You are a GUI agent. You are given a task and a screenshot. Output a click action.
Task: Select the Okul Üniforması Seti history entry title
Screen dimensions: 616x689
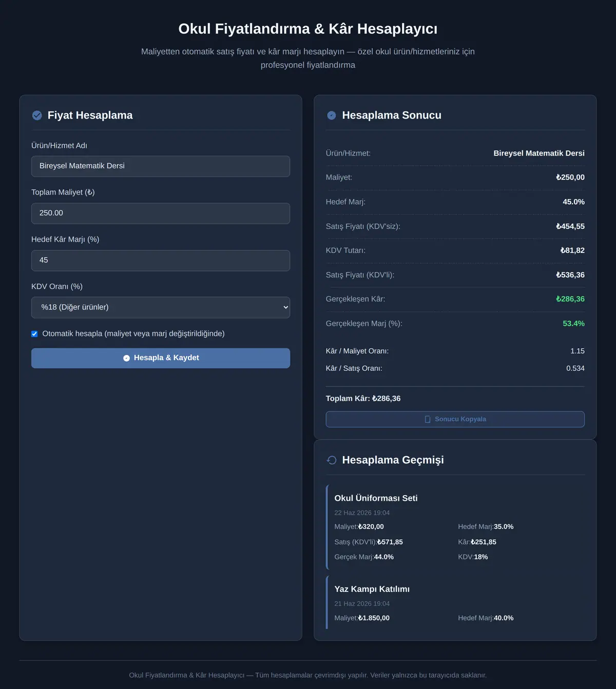point(376,498)
